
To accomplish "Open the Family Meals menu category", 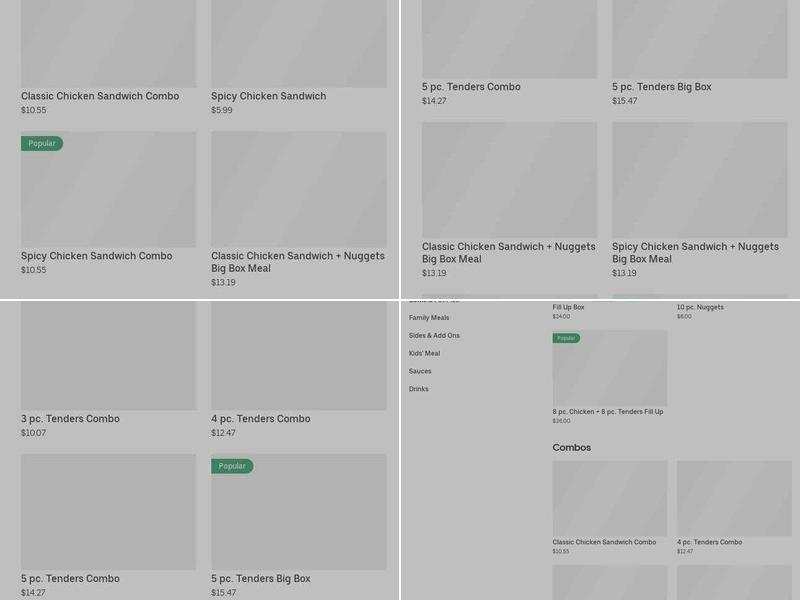I will [429, 318].
